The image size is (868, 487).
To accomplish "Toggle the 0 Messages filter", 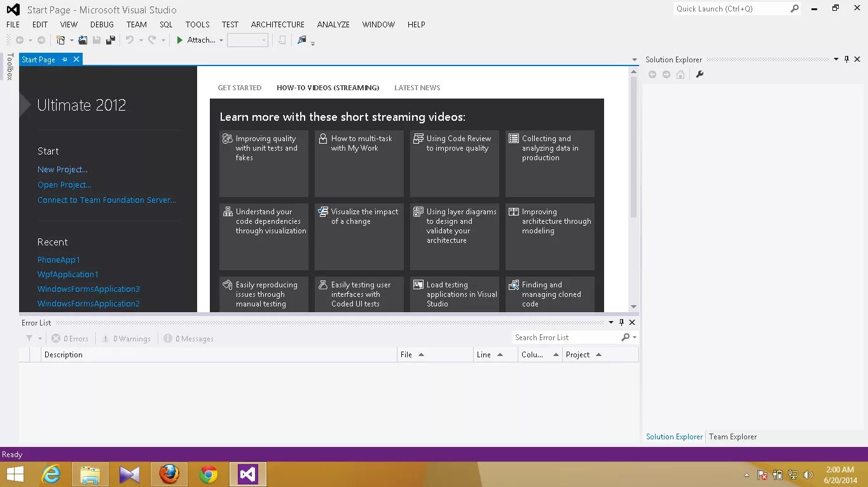I will pyautogui.click(x=188, y=339).
